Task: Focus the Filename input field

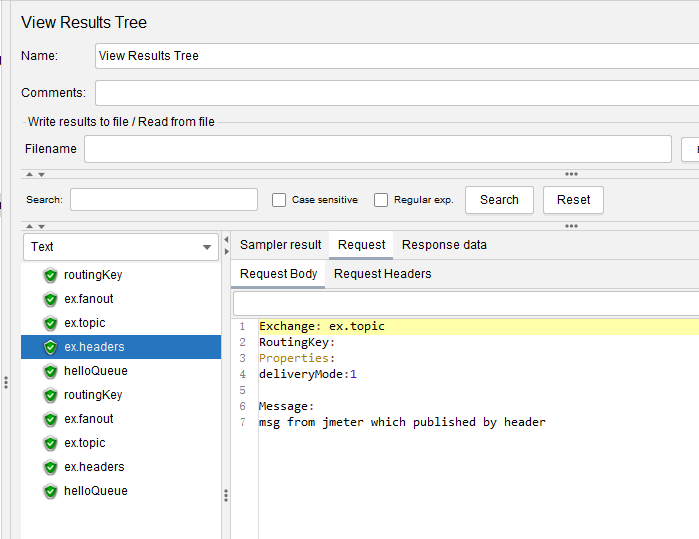Action: tap(378, 149)
